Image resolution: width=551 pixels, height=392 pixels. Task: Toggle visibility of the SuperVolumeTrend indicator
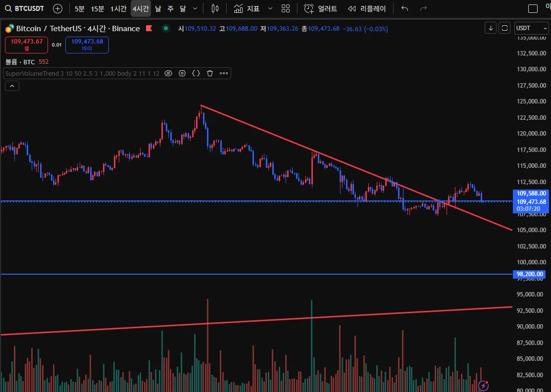pyautogui.click(x=168, y=73)
